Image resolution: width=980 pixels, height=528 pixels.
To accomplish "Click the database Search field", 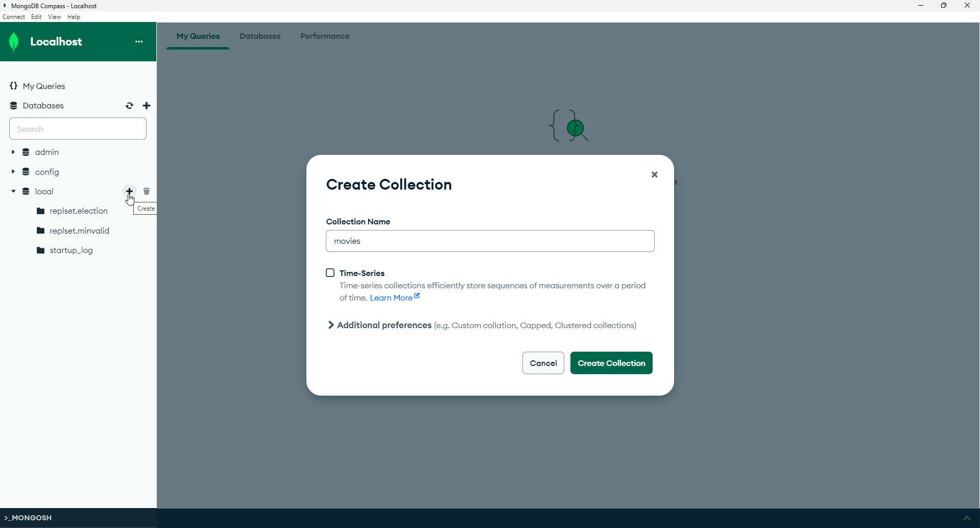I will click(x=78, y=128).
